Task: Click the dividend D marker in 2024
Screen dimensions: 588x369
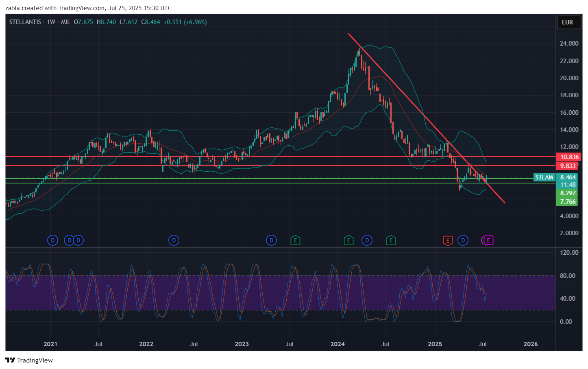Action: coord(367,240)
